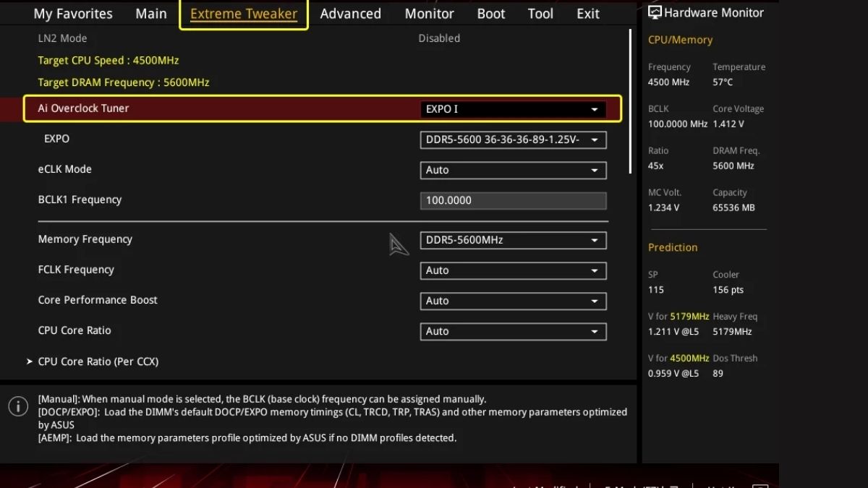Switch to the My Favorites tab
This screenshot has width=868, height=488.
[73, 14]
